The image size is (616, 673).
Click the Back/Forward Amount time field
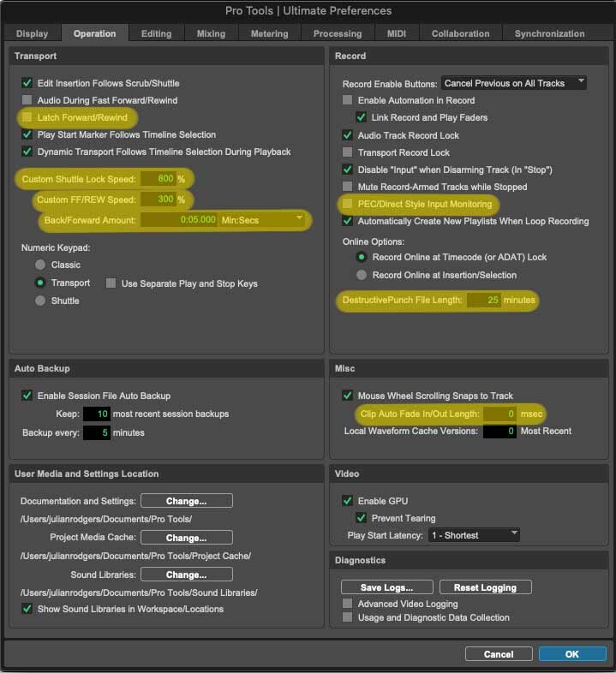(179, 220)
